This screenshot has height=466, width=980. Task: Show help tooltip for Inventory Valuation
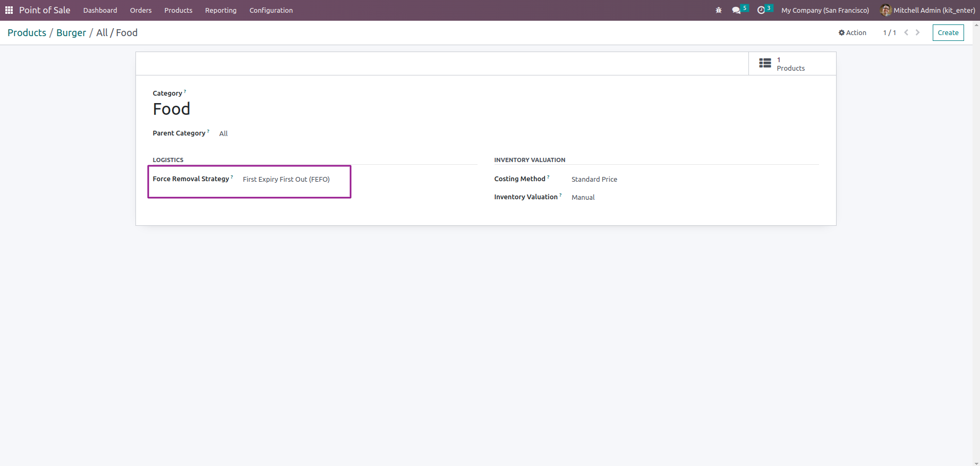[560, 195]
